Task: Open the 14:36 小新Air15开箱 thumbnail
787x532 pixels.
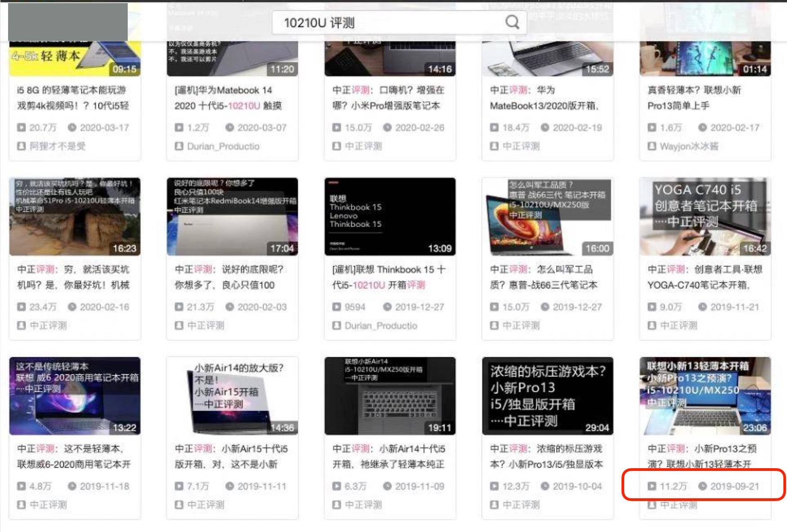Action: [x=232, y=396]
